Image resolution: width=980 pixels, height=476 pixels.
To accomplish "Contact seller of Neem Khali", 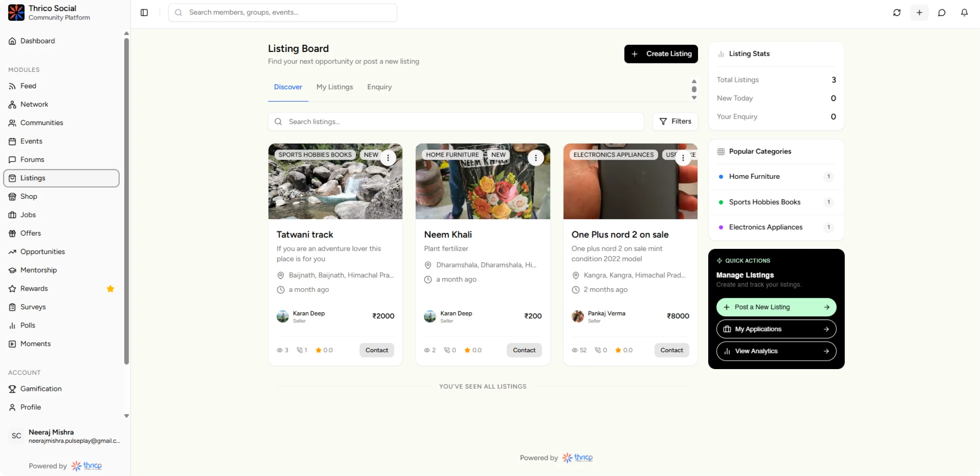I will pos(524,350).
